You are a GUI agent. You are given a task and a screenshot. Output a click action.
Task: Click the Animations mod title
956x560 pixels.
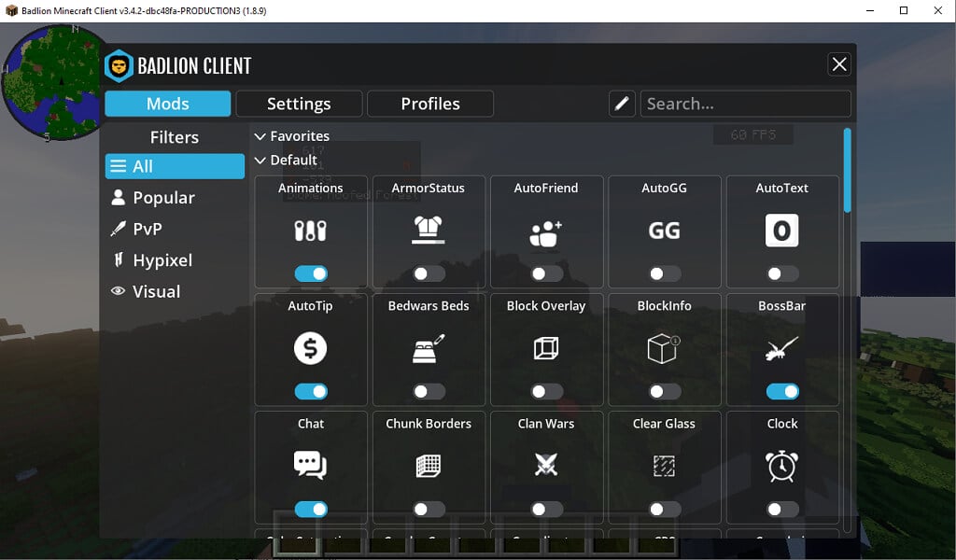pyautogui.click(x=310, y=188)
